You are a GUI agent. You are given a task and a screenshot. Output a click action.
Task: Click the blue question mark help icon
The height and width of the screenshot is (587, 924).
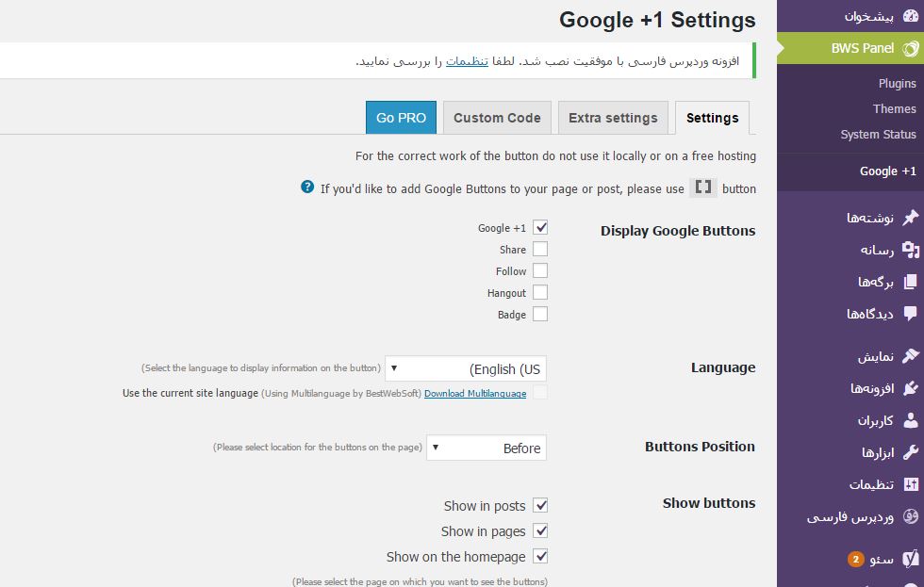[307, 187]
